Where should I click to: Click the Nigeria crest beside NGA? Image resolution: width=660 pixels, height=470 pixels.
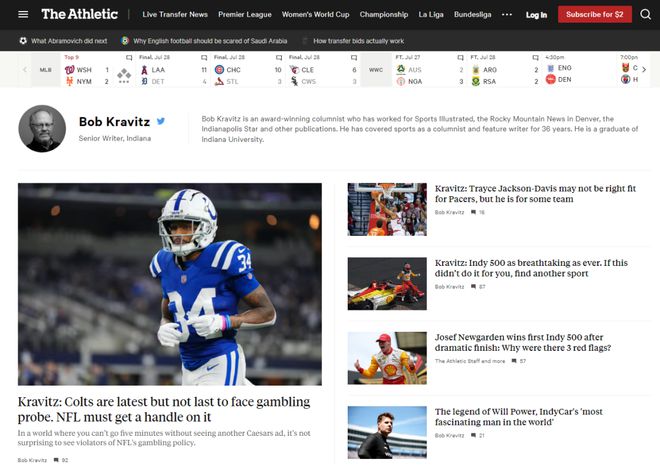click(401, 81)
